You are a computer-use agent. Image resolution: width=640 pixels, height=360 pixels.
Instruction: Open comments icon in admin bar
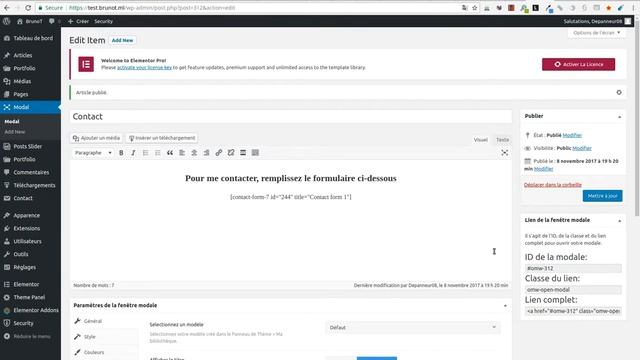click(51, 21)
